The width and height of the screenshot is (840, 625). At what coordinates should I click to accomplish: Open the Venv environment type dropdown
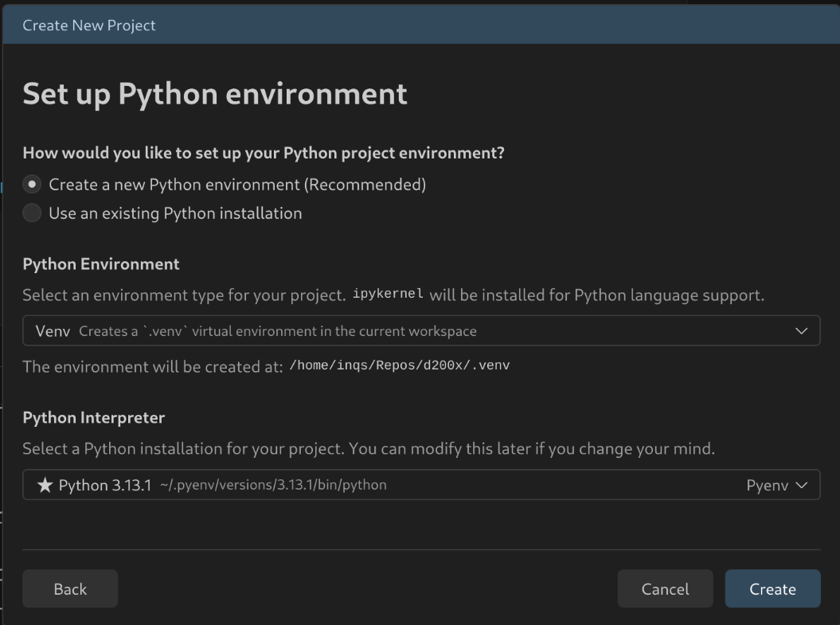(x=420, y=331)
